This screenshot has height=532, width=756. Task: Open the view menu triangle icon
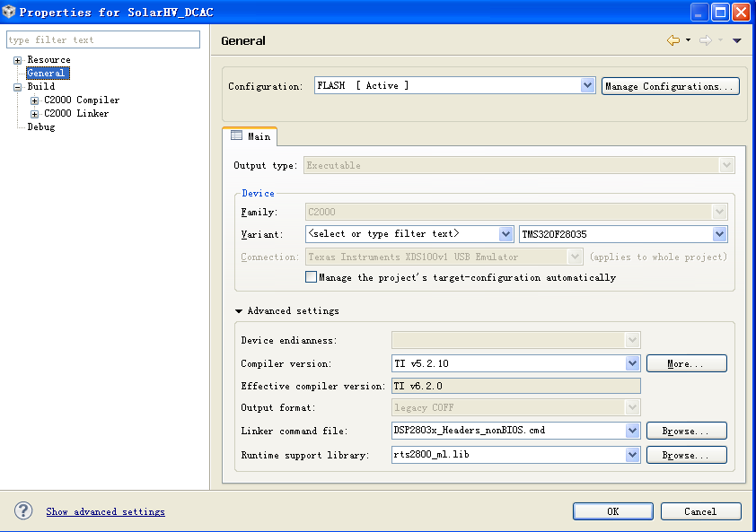pyautogui.click(x=737, y=40)
